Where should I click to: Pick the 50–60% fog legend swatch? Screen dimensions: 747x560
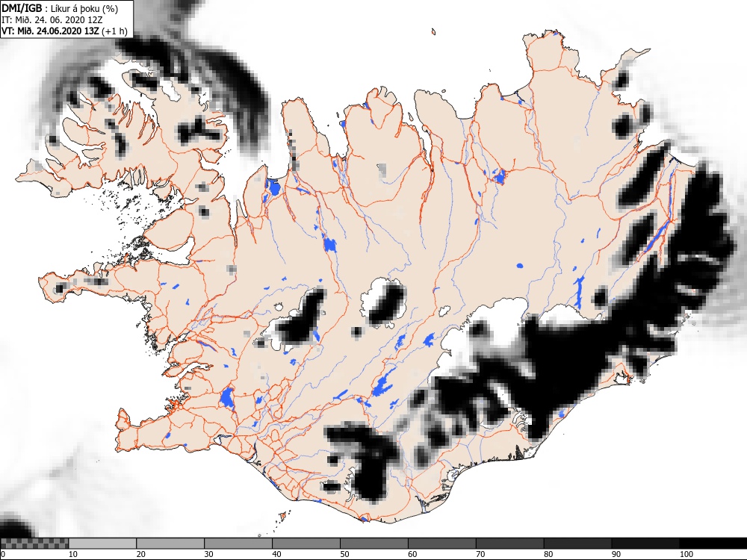pos(374,544)
